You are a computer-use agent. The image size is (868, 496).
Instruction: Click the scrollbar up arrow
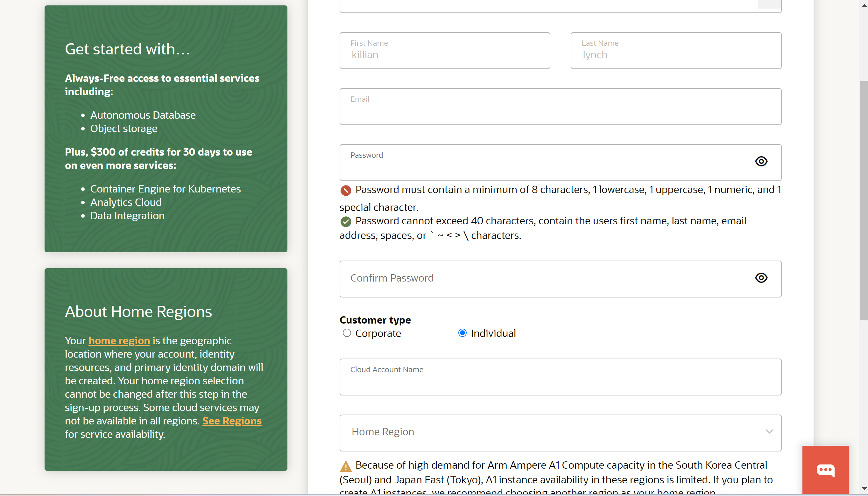click(x=864, y=5)
